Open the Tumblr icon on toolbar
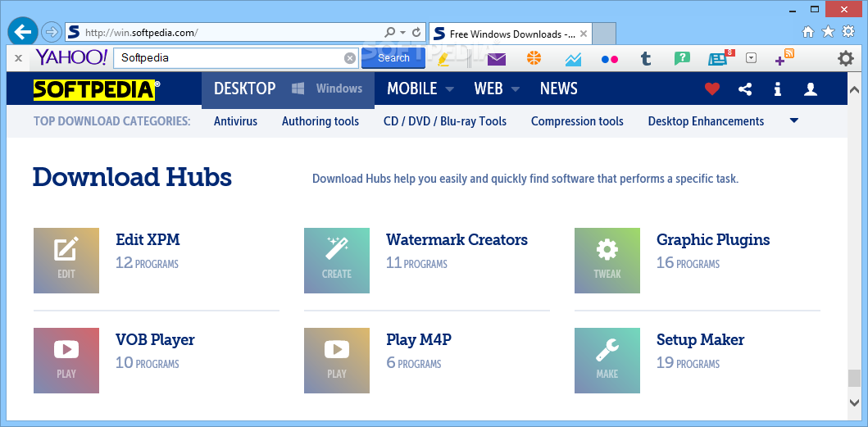The image size is (868, 427). tap(645, 58)
